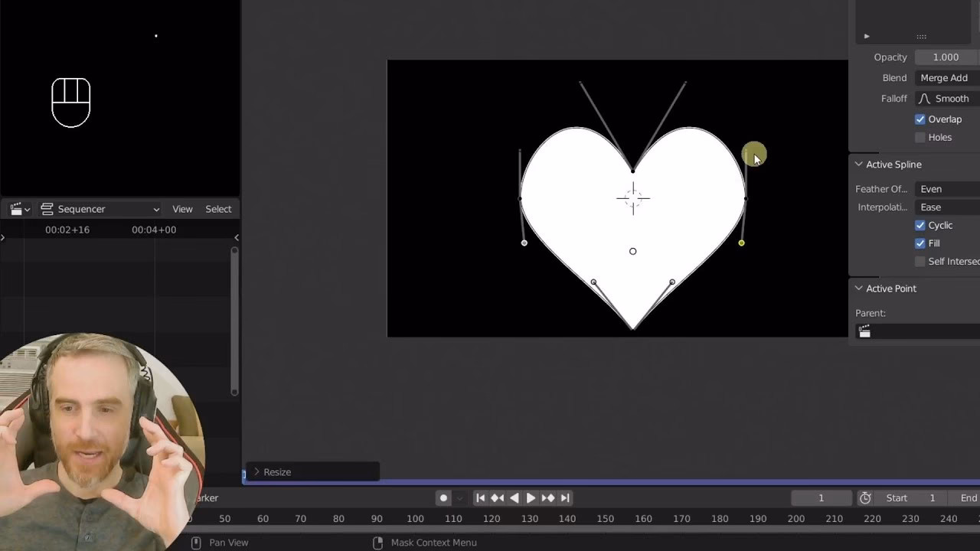Open the View menu in Sequencer

(x=182, y=209)
